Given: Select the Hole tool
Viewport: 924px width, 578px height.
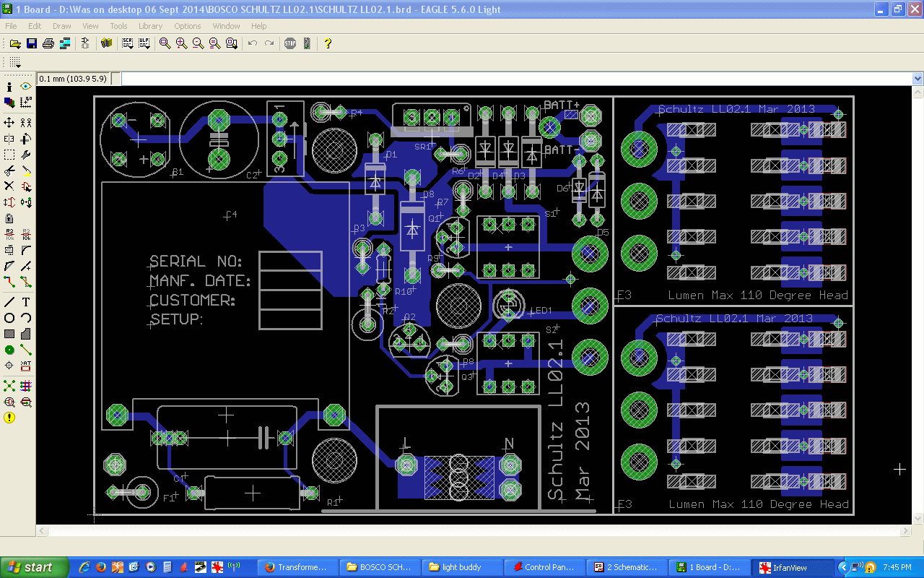Looking at the screenshot, I should point(9,366).
